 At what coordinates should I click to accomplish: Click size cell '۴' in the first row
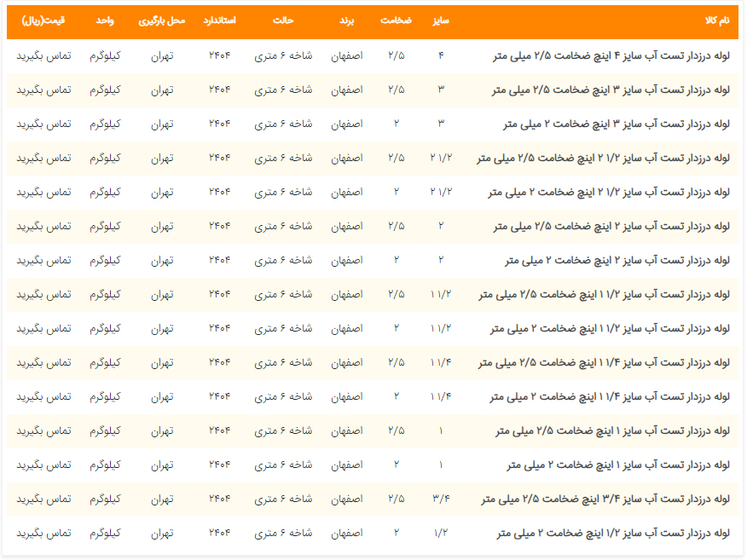tap(441, 55)
